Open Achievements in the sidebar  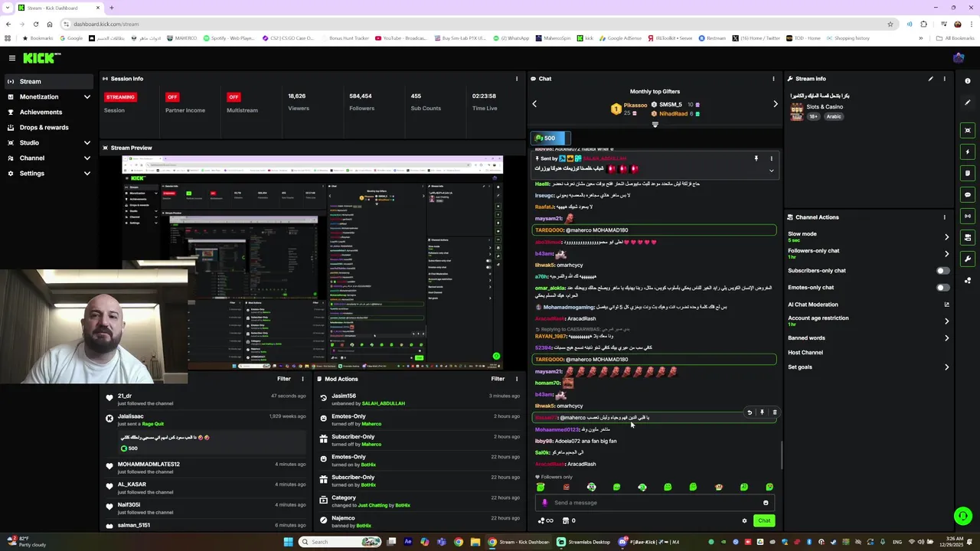tap(47, 112)
